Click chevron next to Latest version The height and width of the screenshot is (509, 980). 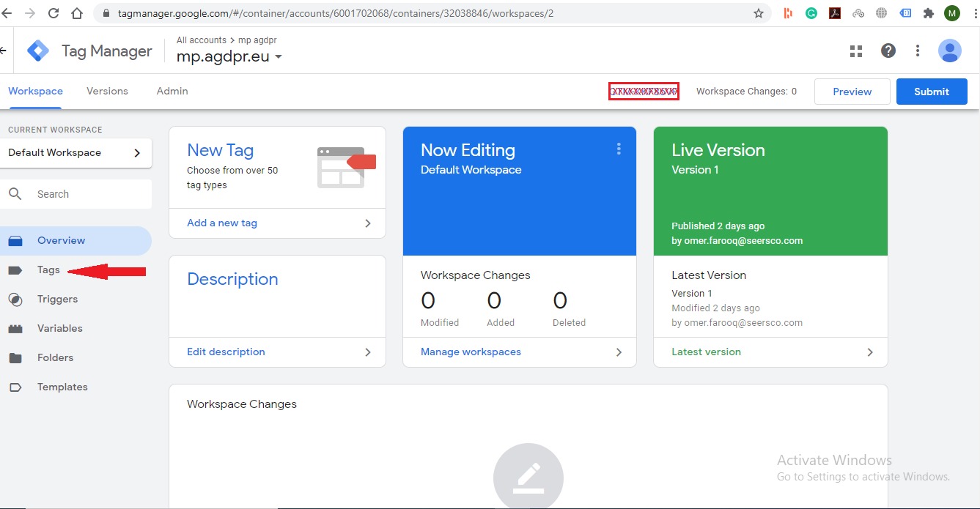tap(870, 352)
